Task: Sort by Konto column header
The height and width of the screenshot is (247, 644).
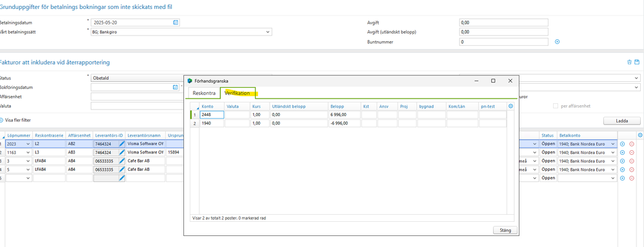Action: tap(212, 106)
